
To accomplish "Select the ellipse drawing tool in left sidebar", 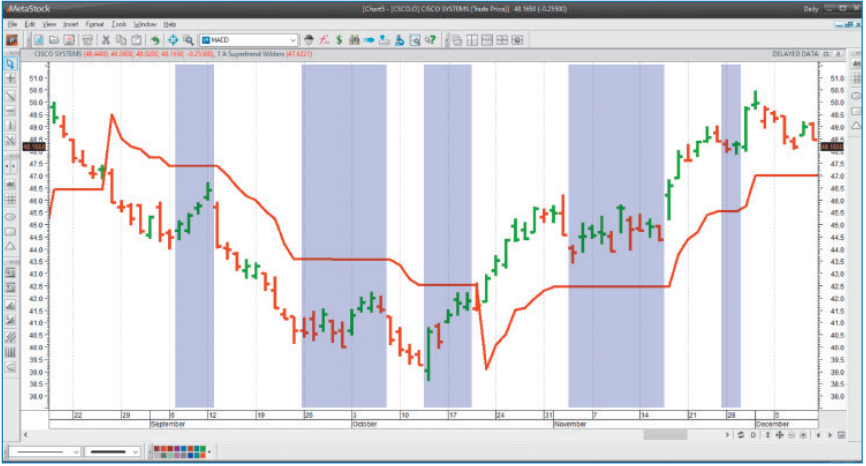I will coord(10,216).
